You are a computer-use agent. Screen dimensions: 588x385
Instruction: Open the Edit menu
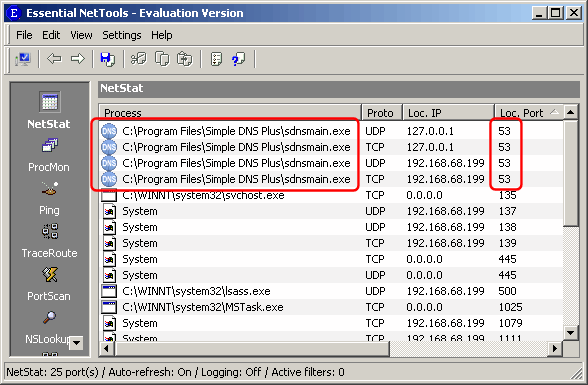point(51,35)
